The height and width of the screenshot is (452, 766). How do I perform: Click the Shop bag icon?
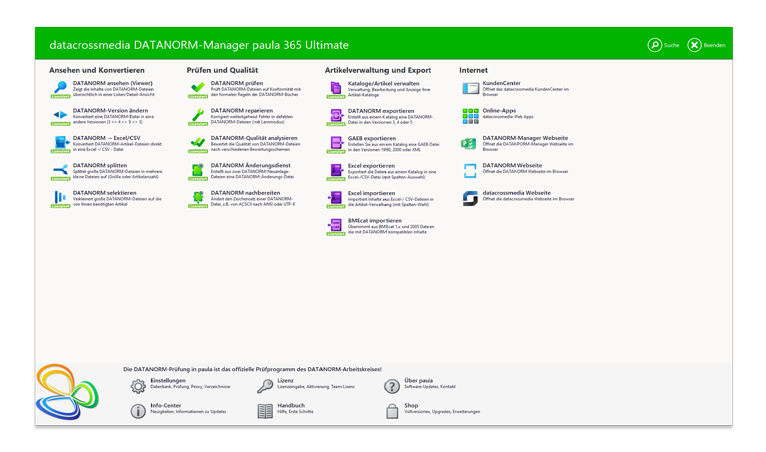tap(392, 411)
